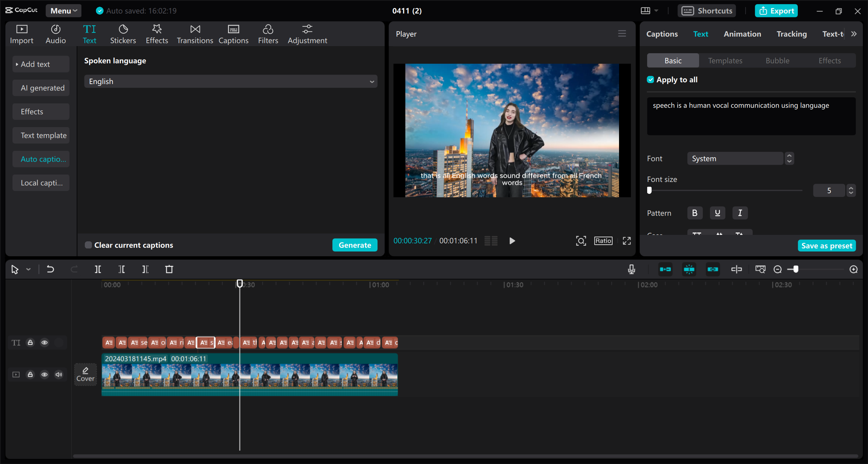The height and width of the screenshot is (464, 868).
Task: Open the Menu dropdown
Action: point(63,11)
